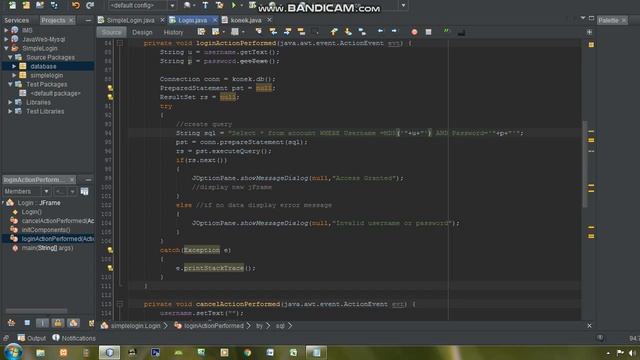This screenshot has width=640, height=360.
Task: Click the New File toolbar icon
Action: [x=12, y=5]
